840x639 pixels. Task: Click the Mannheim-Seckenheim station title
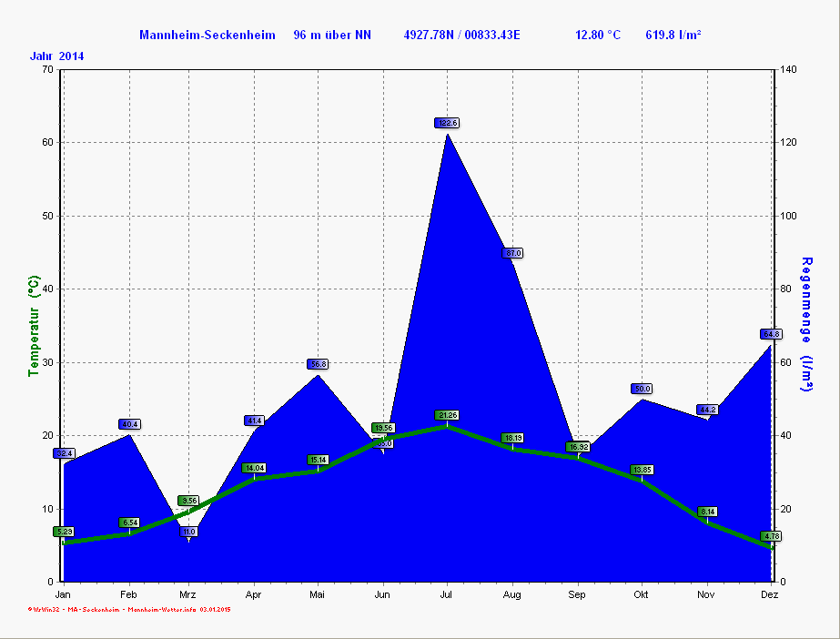(x=207, y=35)
